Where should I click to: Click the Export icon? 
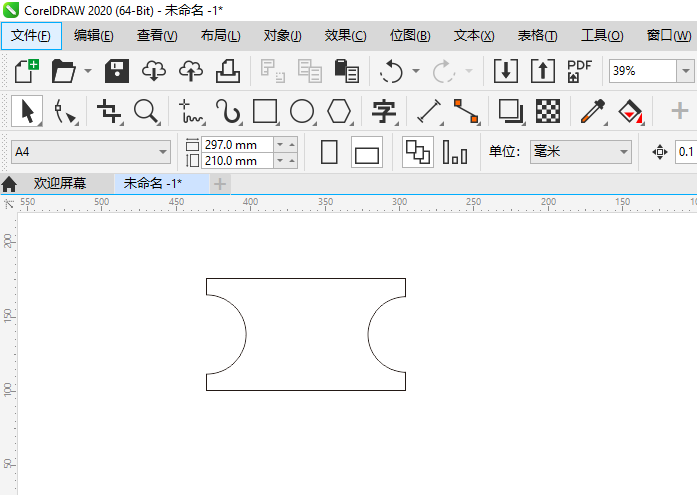542,71
